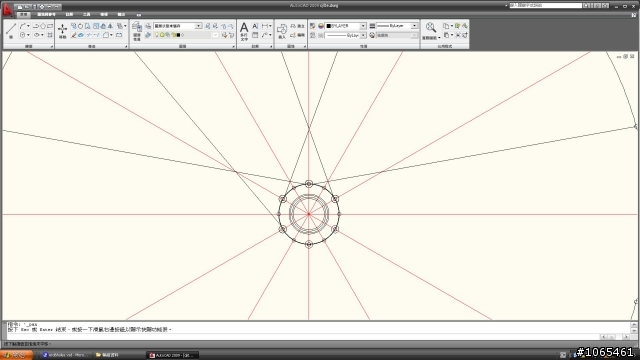Toggle the layer freeze sun icon
Screen dimensions: 640x360
pyautogui.click(x=162, y=35)
